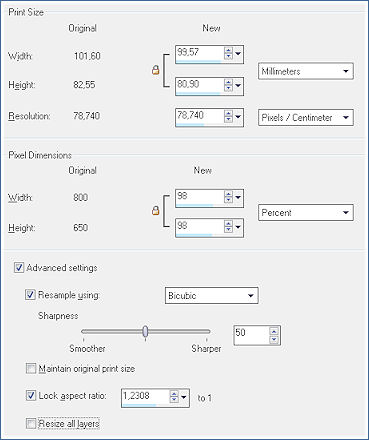Click spinner arrows on print Height field
Image resolution: width=369 pixels, height=440 pixels.
click(x=228, y=85)
